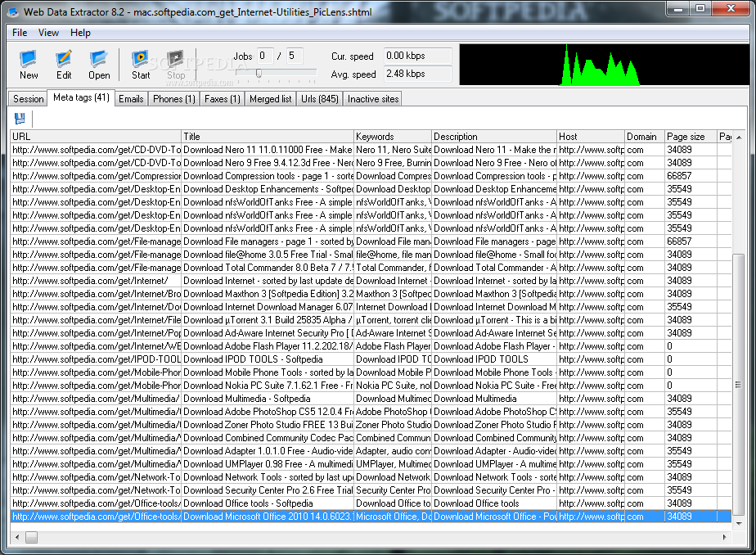
Task: Click the New session toolbar icon
Action: pos(28,58)
